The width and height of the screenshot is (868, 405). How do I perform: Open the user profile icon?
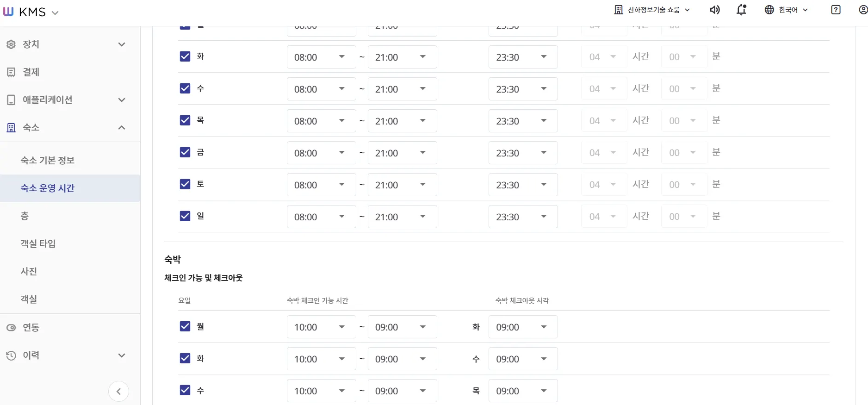[x=863, y=10]
